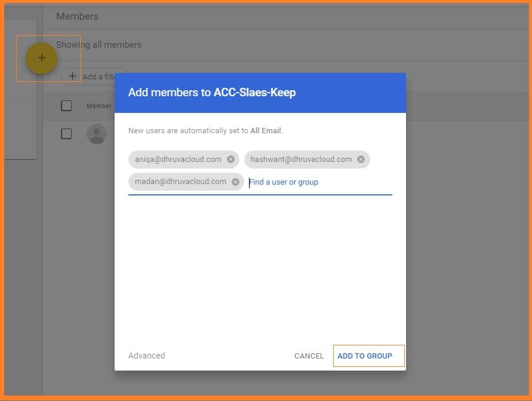Open the Advanced options link
The image size is (532, 401).
pos(146,356)
